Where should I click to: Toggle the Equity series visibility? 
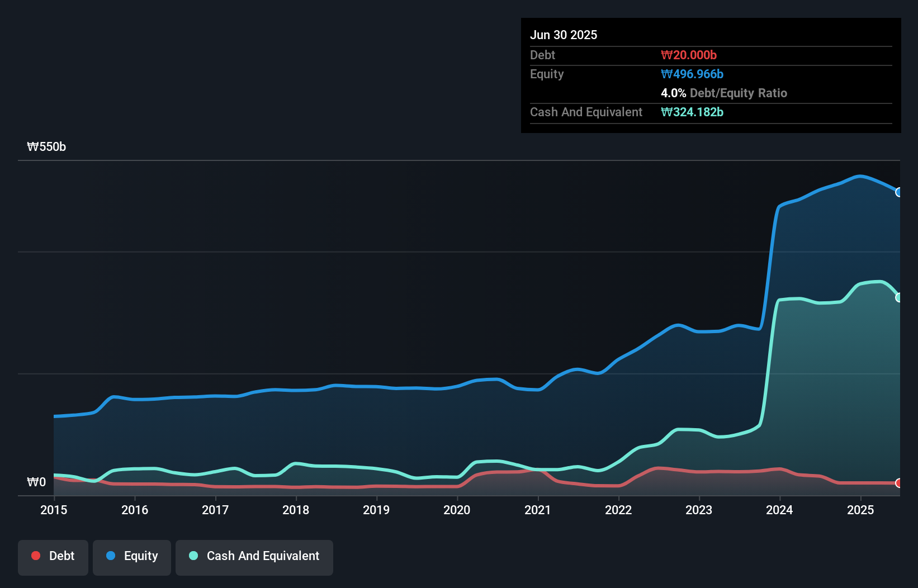coord(131,556)
